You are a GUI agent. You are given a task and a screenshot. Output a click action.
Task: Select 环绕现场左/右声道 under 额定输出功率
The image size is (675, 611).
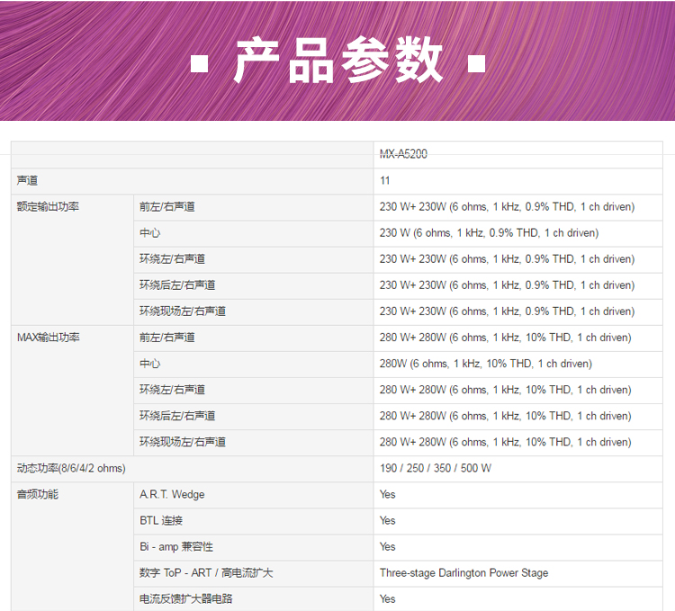click(183, 311)
